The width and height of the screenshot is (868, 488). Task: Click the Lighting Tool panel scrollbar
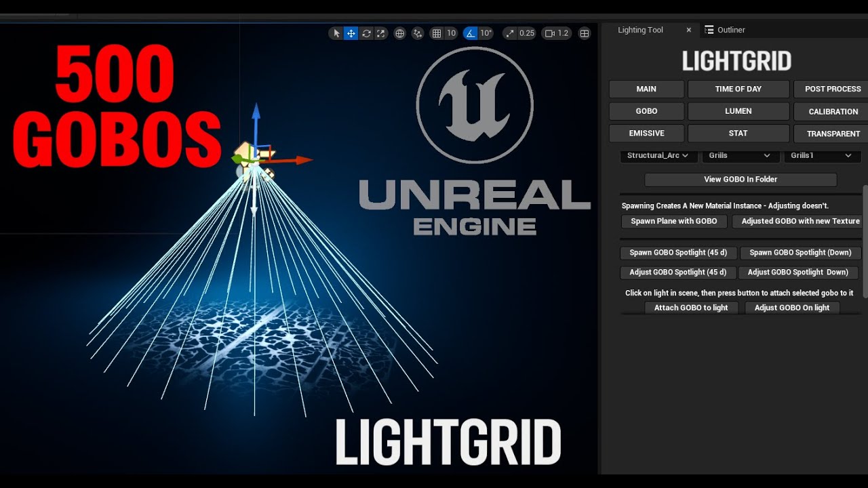point(865,241)
